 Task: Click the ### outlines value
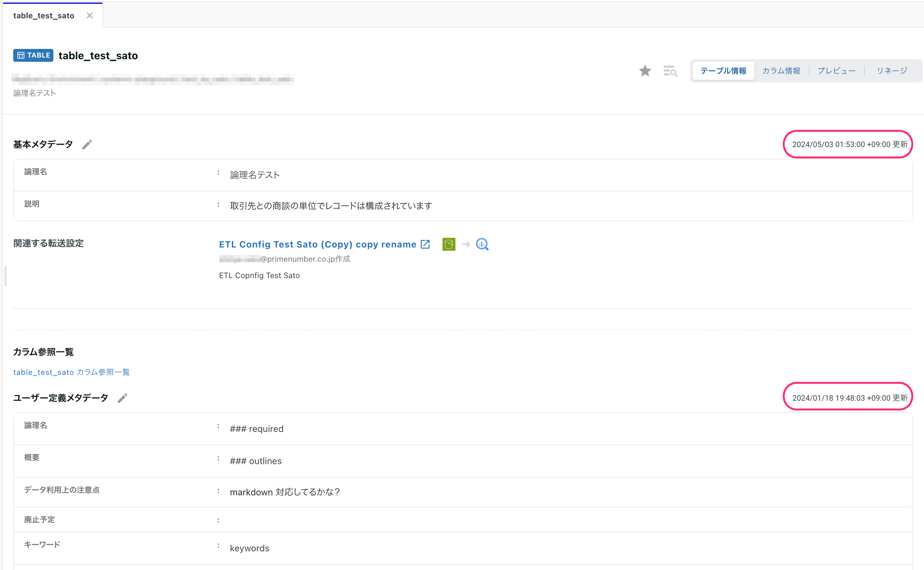pyautogui.click(x=256, y=461)
